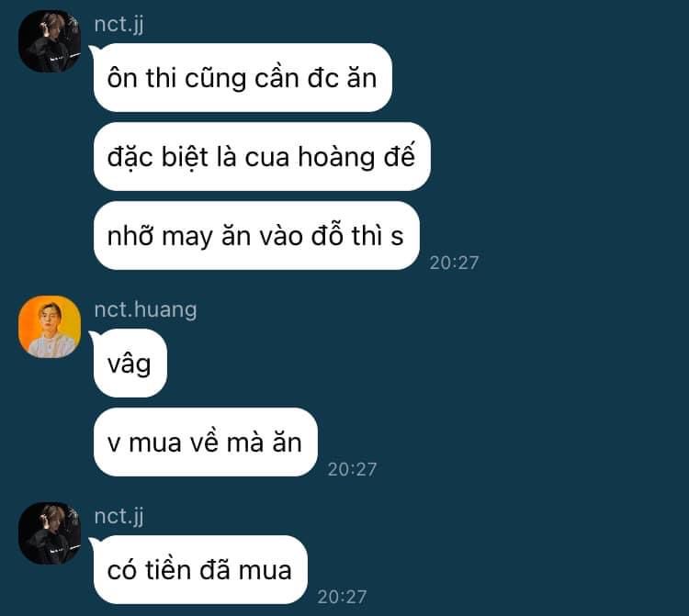
Task: Click the nct.jj username above the last message
Action: pyautogui.click(x=119, y=516)
